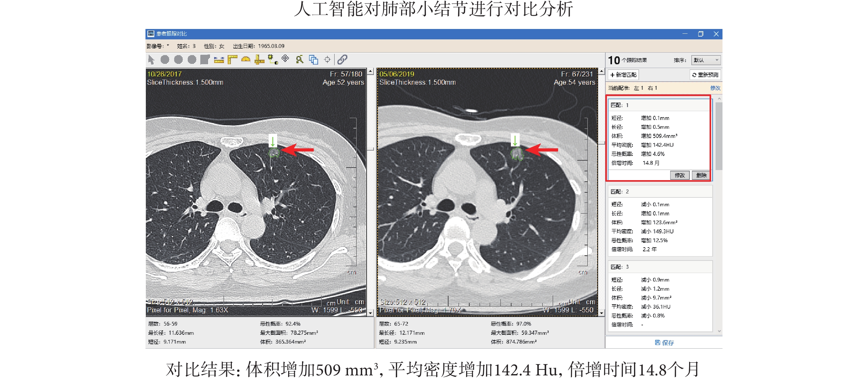Activate the four-arrow pan tool
The height and width of the screenshot is (382, 868).
[x=285, y=59]
